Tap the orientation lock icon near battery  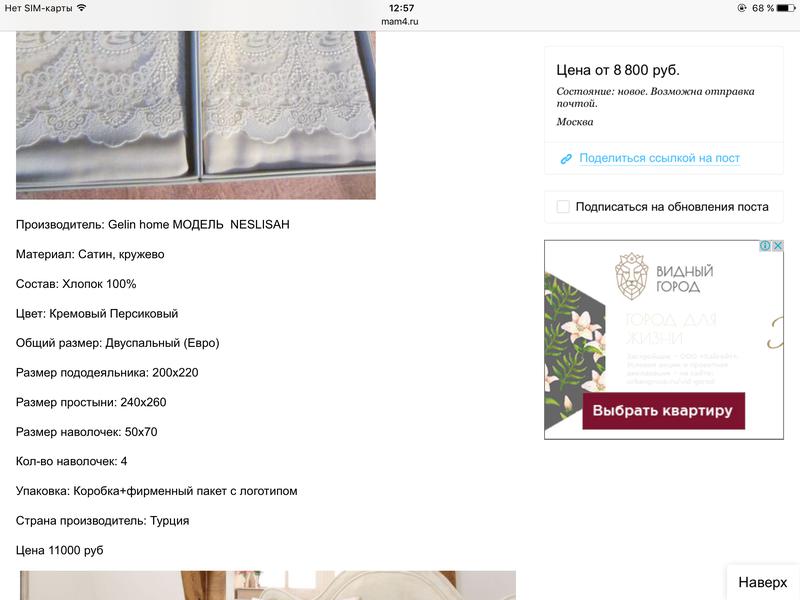[x=741, y=8]
